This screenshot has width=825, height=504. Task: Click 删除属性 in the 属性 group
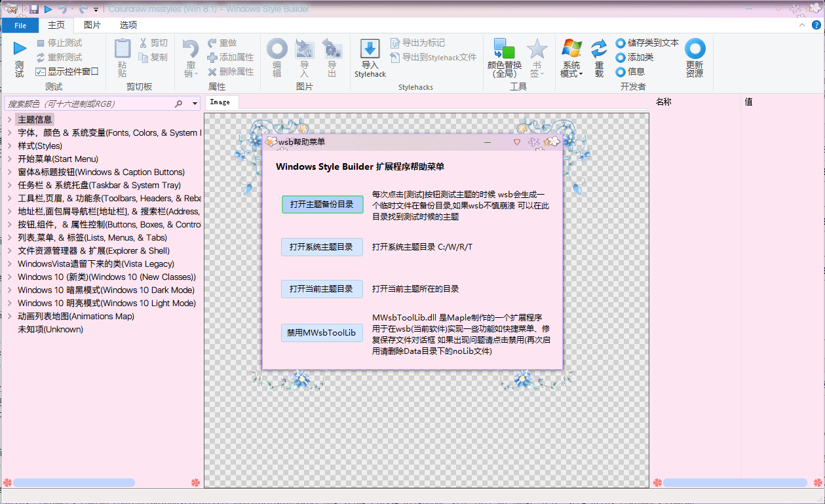[x=231, y=72]
